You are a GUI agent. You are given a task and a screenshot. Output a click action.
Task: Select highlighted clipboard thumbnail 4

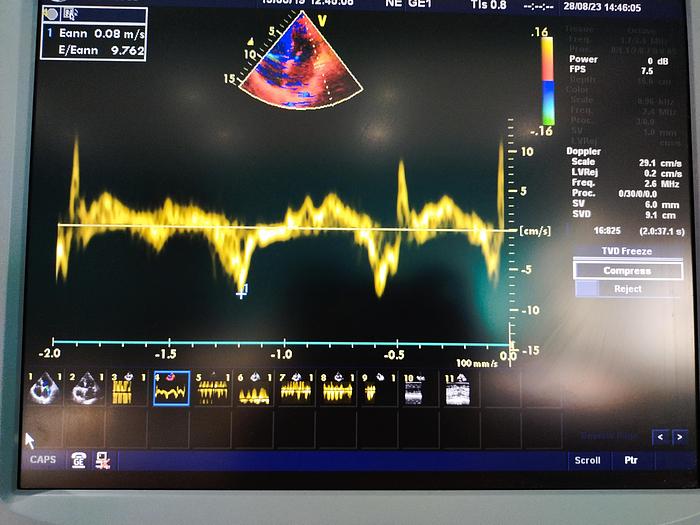point(171,388)
